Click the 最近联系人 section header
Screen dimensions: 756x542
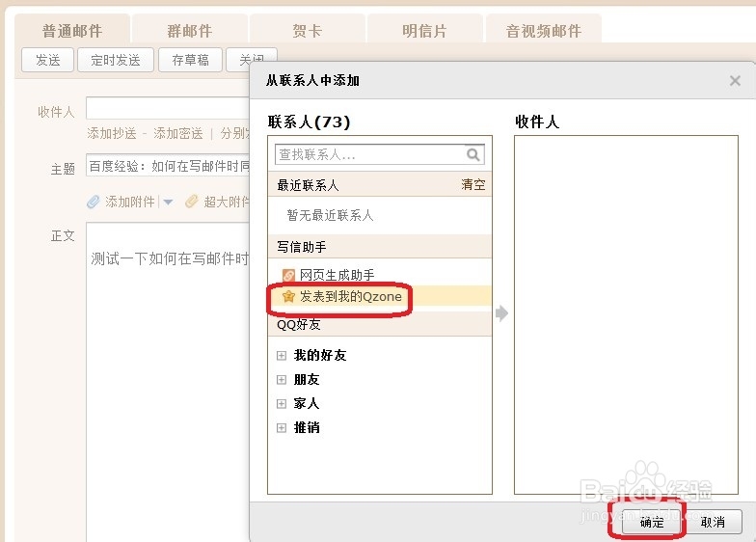(x=380, y=185)
